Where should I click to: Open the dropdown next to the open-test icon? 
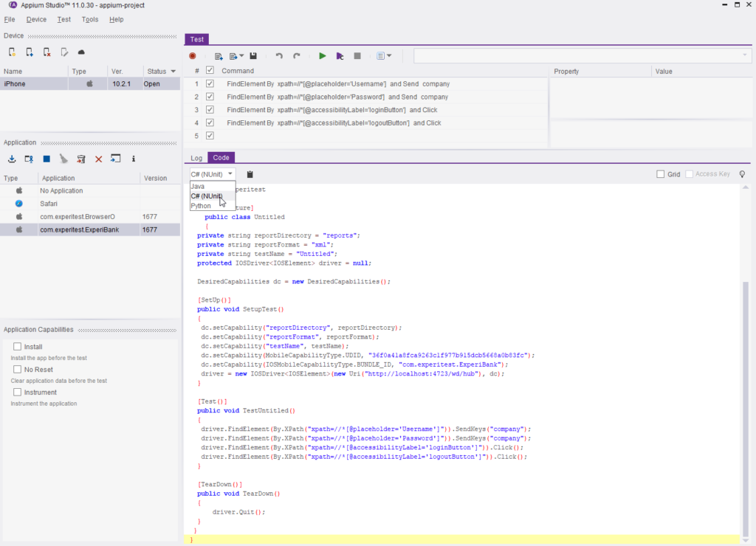point(241,55)
